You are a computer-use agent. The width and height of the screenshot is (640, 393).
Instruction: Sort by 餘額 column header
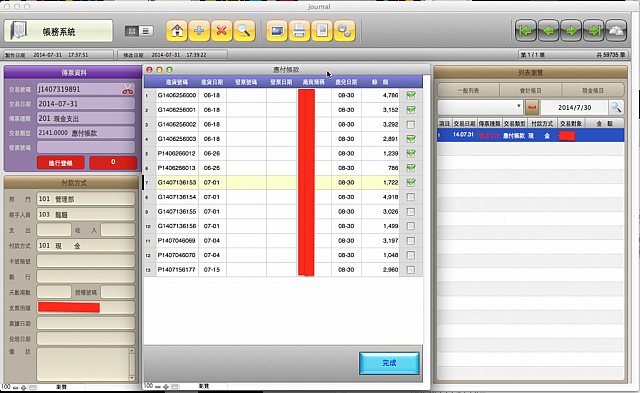pos(380,82)
